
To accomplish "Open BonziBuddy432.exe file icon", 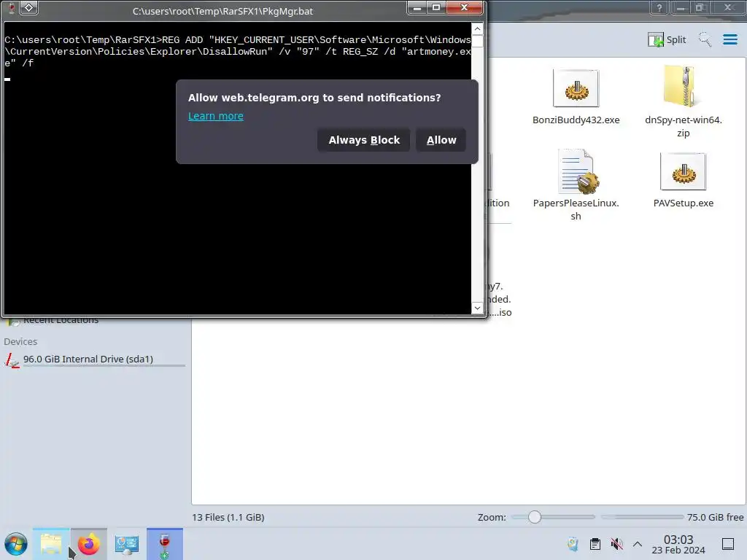I will [576, 88].
